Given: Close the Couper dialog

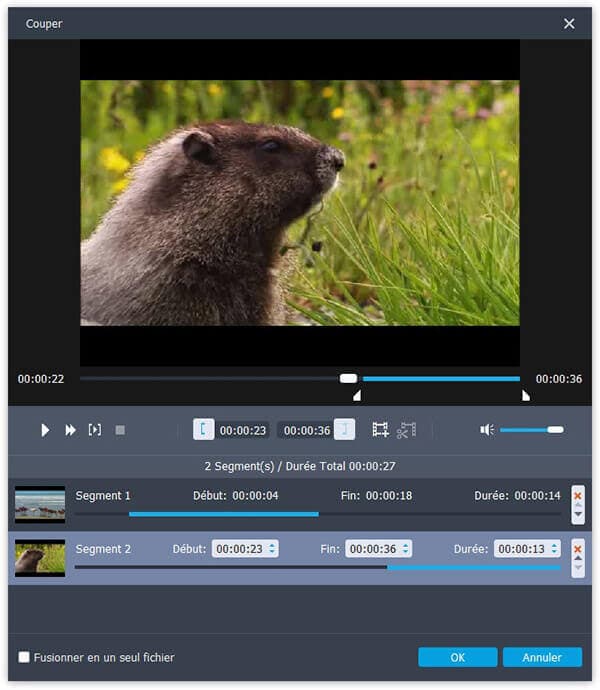Looking at the screenshot, I should pos(569,23).
